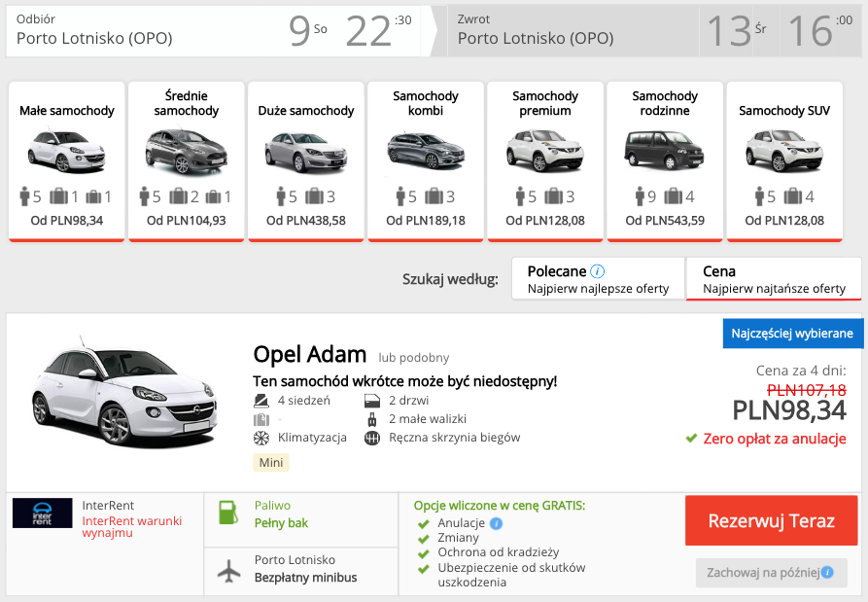Screen dimensions: 868x602
Task: Select the Małe samochody category
Action: [67, 160]
